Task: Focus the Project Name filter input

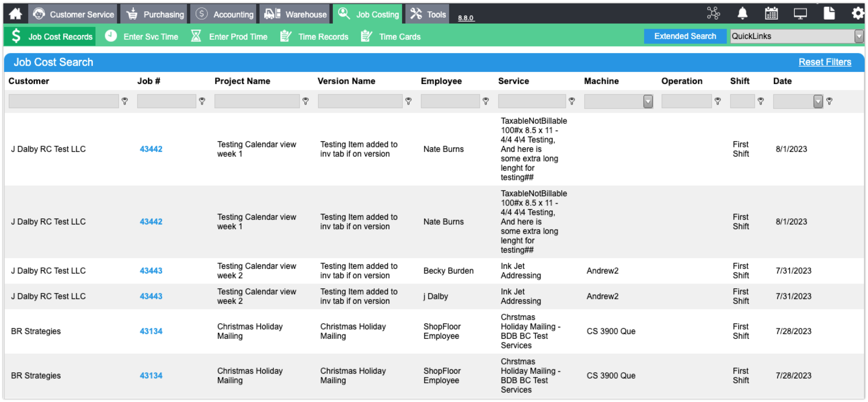Action: click(x=257, y=101)
